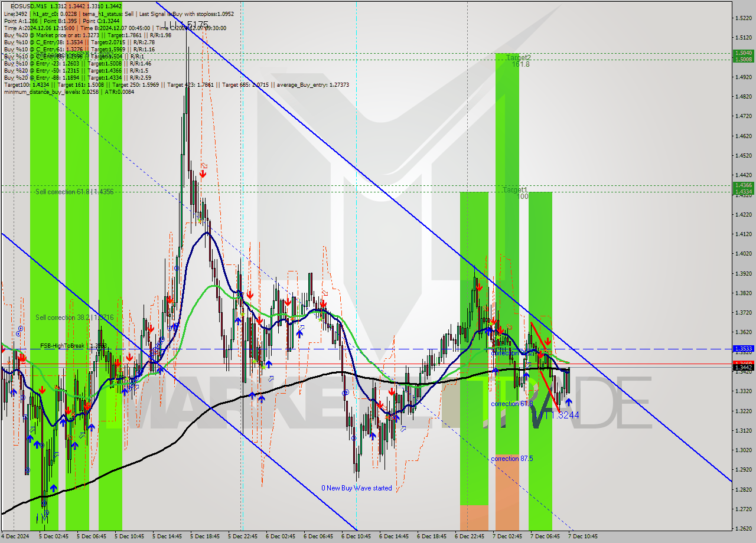This screenshot has width=756, height=543.
Task: Click the 'Buy %10 @ Entry -23: 1.2603' row
Action: 77,63
